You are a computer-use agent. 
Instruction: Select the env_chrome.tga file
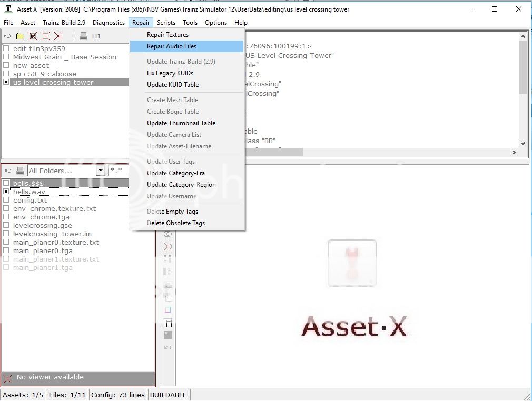click(41, 217)
